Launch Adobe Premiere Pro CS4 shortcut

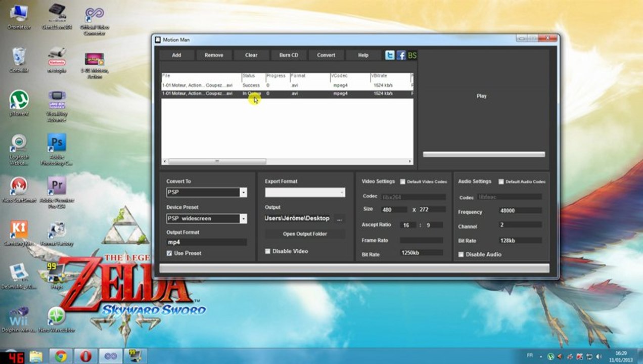pyautogui.click(x=57, y=192)
